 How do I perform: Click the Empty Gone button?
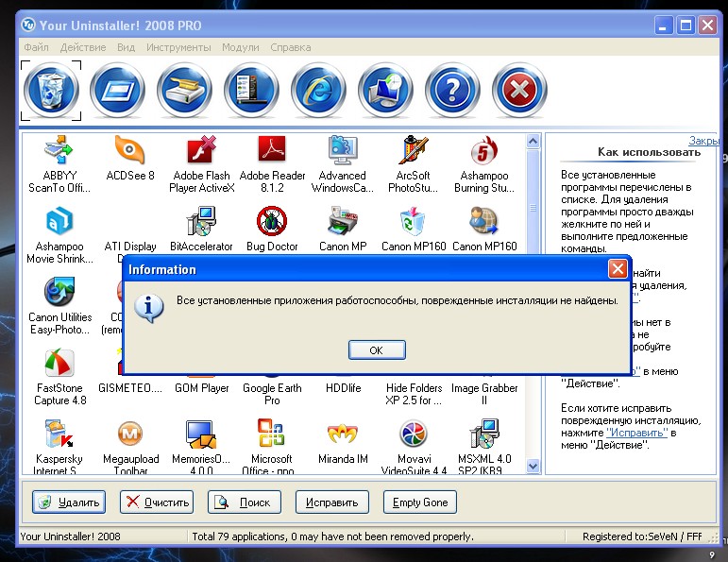[x=420, y=502]
